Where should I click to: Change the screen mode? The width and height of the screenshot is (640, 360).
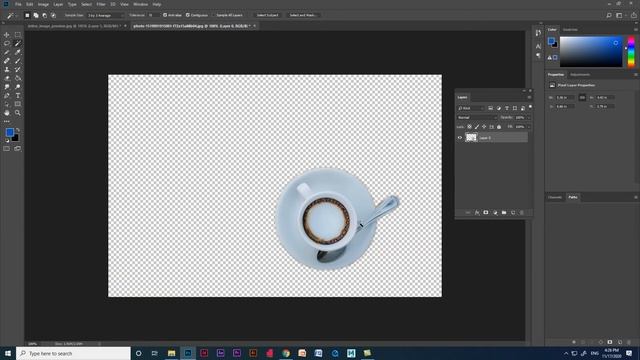coord(18,149)
